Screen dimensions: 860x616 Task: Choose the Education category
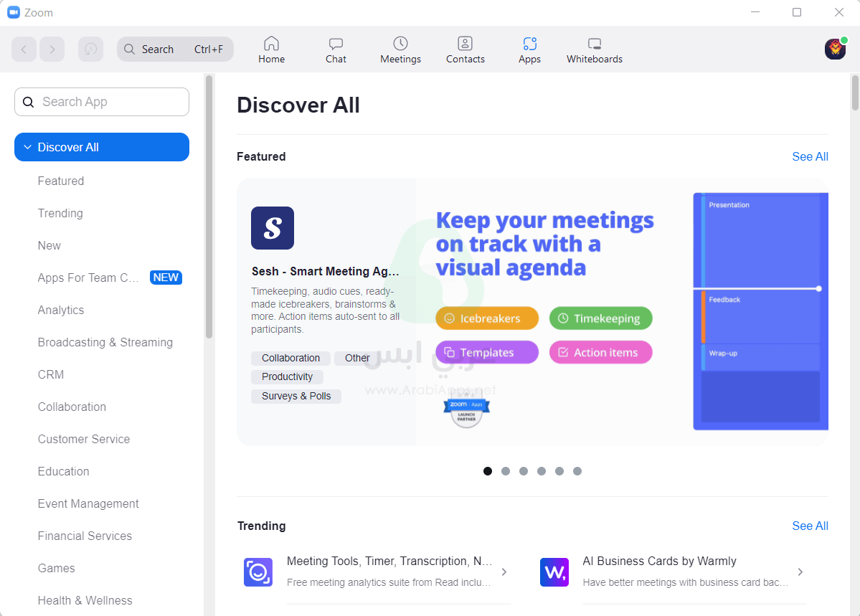64,471
